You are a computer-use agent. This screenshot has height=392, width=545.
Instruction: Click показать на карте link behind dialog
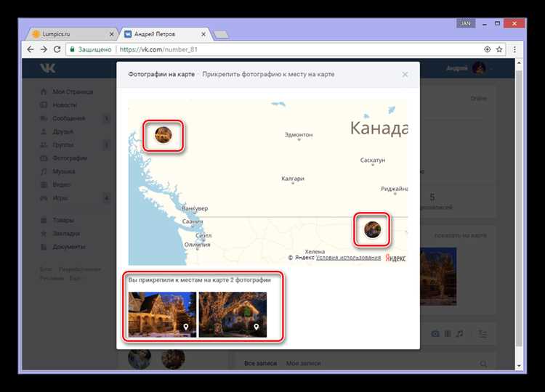coord(461,235)
